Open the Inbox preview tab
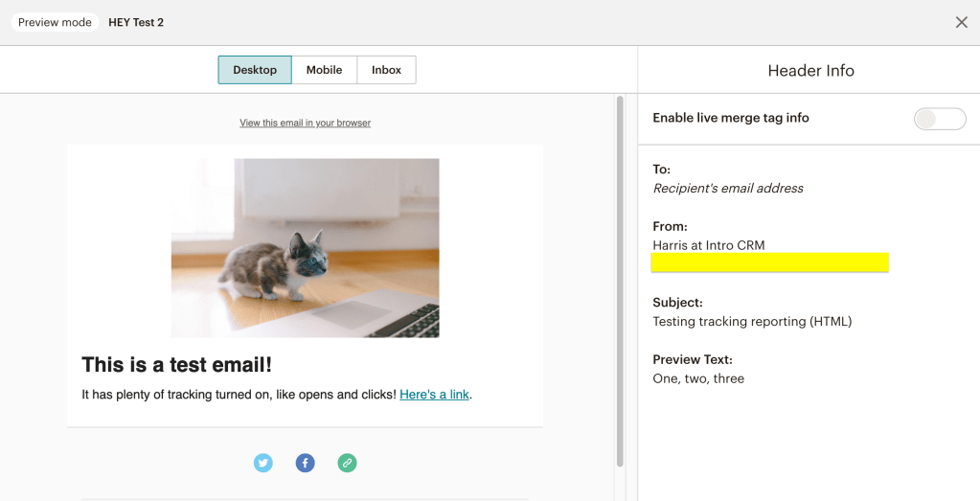The image size is (980, 501). pos(386,70)
